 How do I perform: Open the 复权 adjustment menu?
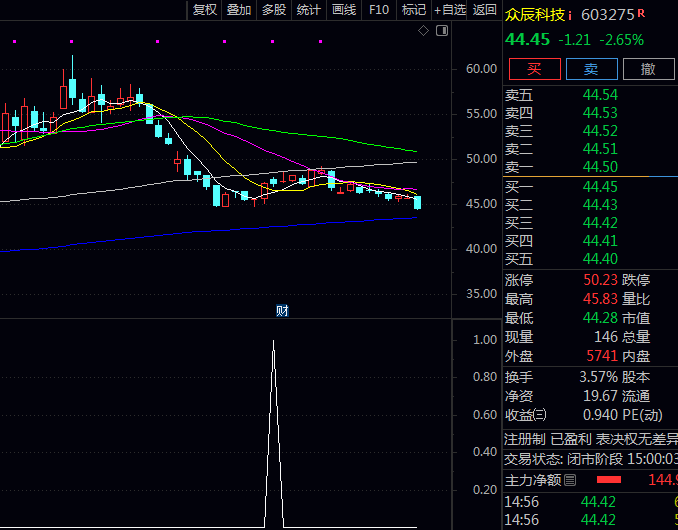pyautogui.click(x=205, y=10)
